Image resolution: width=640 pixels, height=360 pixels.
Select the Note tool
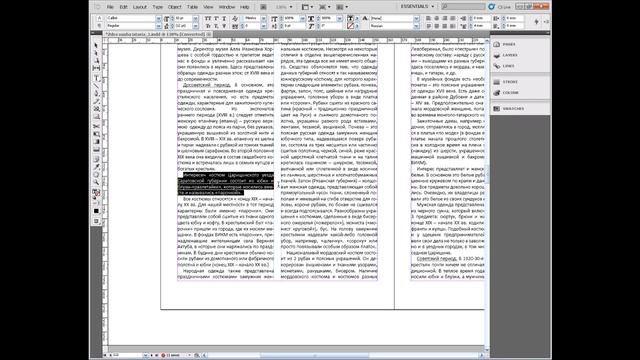[96, 159]
